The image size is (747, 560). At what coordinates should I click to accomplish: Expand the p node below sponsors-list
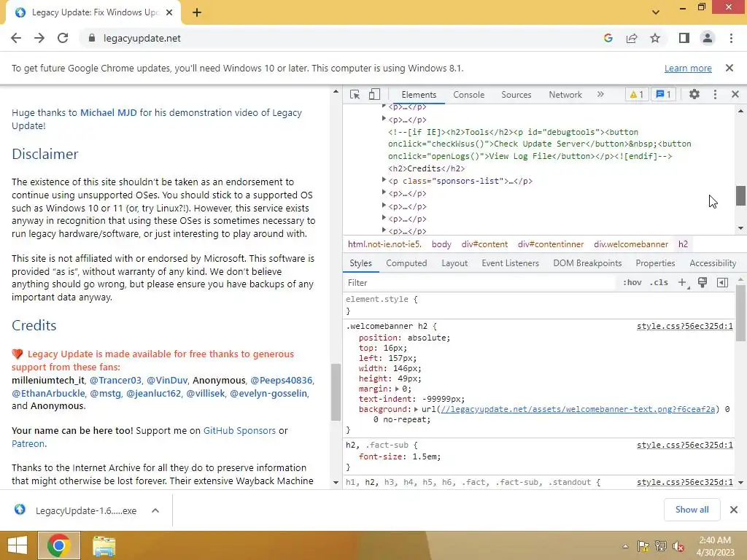point(384,192)
